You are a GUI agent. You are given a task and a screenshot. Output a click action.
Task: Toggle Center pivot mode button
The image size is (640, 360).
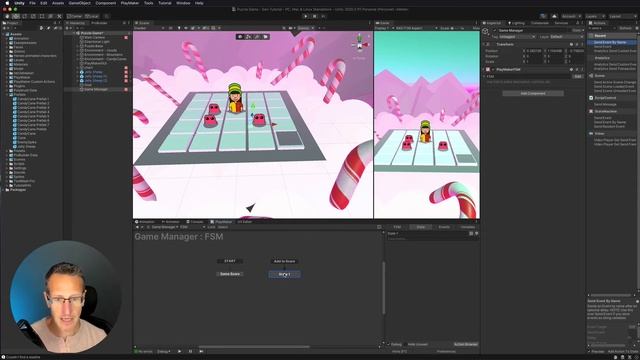click(x=75, y=16)
